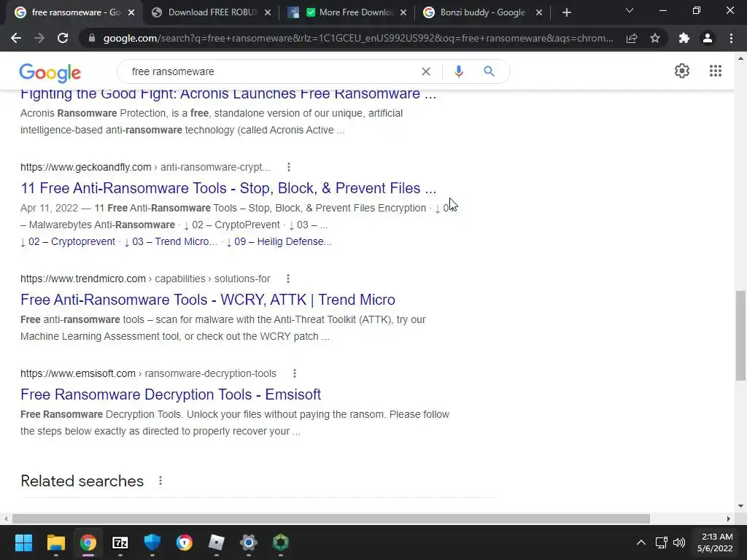Open Settings gear in taskbar
Screen dimensions: 747x560
pyautogui.click(x=248, y=542)
